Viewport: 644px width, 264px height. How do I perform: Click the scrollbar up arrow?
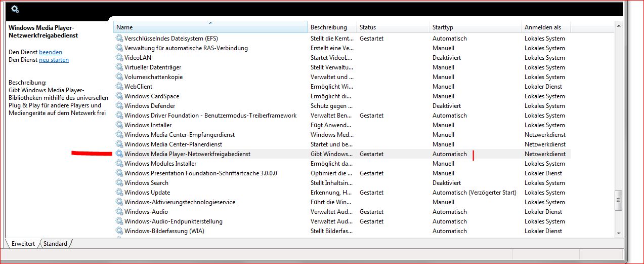tap(618, 25)
